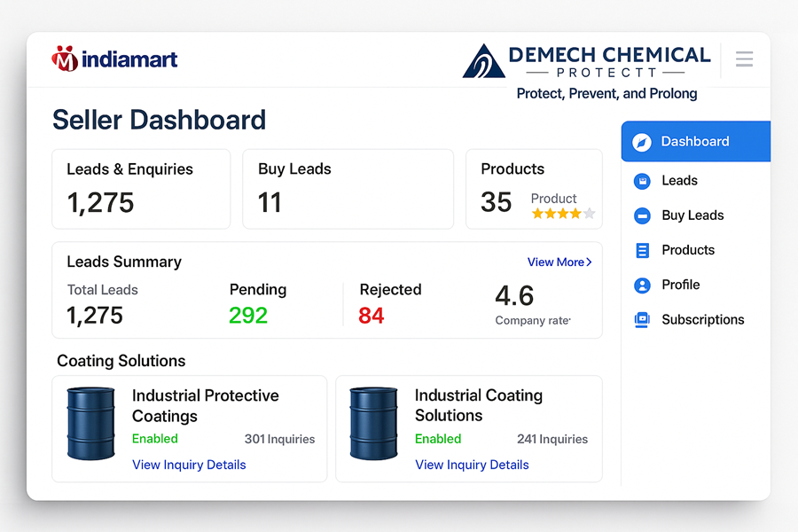The height and width of the screenshot is (532, 798).
Task: Open the Products summary card
Action: [535, 189]
